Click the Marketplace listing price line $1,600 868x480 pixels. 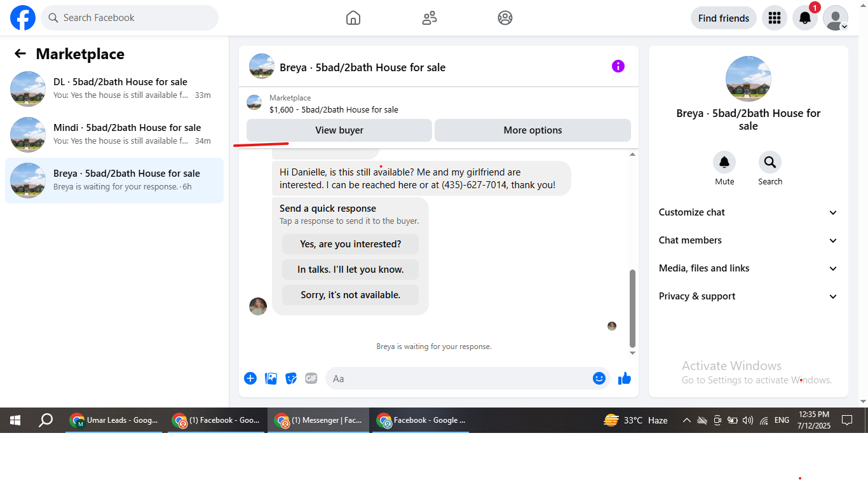point(334,109)
